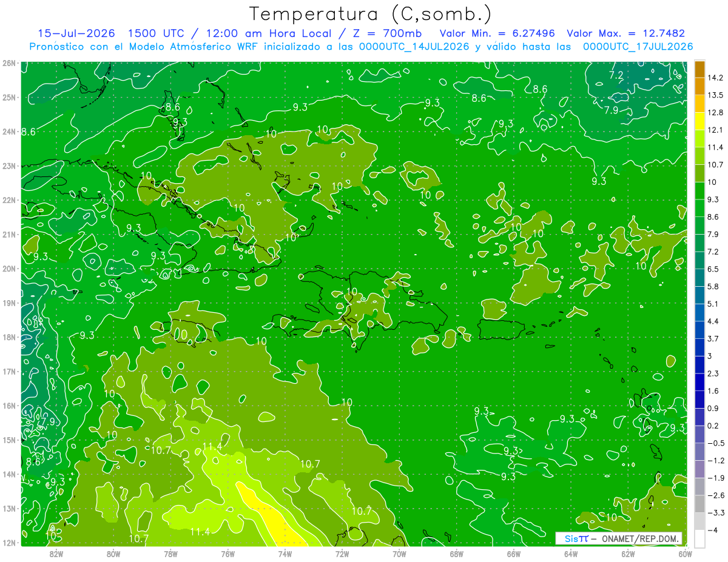The image size is (728, 562).
Task: Click the "78W" longitude axis label
Action: [x=170, y=553]
